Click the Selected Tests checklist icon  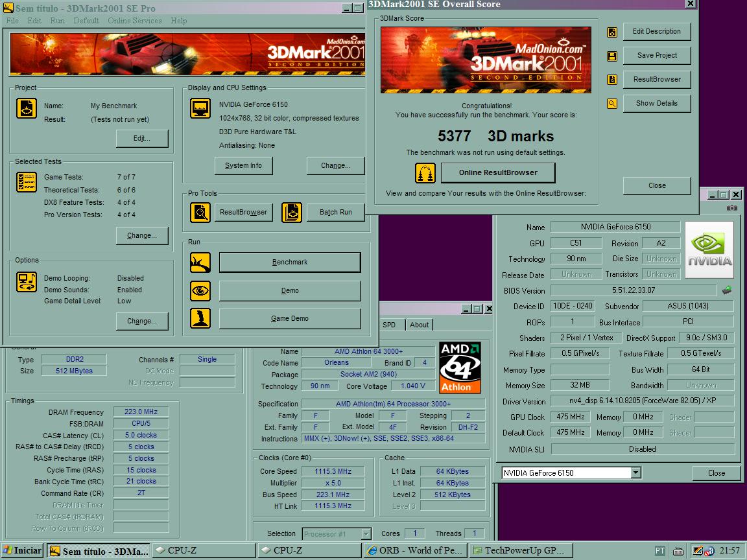click(x=26, y=182)
